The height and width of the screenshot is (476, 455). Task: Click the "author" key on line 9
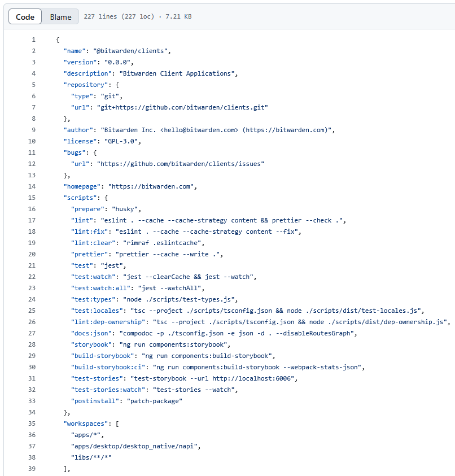pyautogui.click(x=78, y=130)
